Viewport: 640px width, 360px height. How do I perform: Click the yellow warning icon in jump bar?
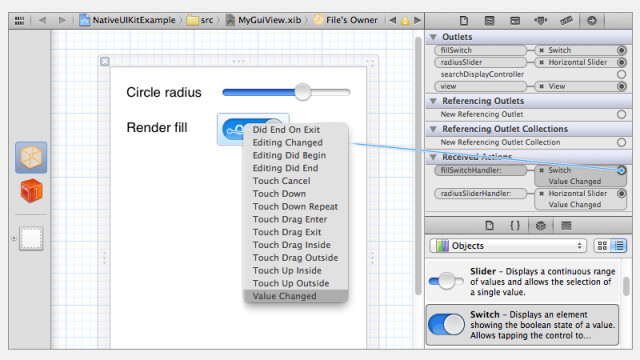[405, 20]
